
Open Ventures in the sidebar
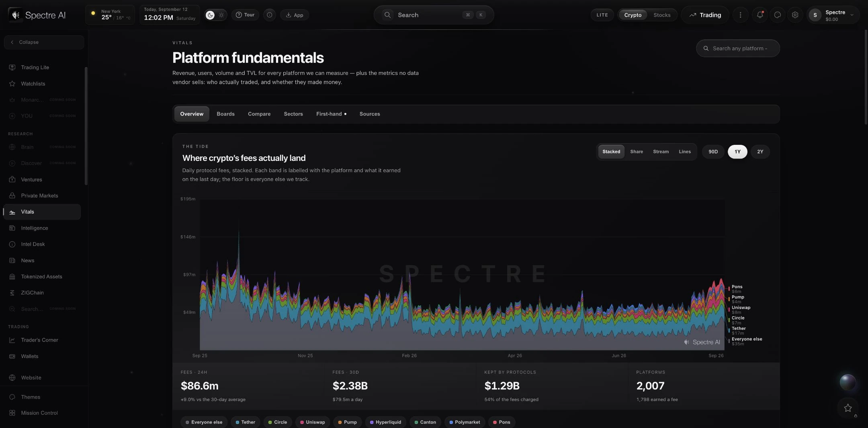42,179
